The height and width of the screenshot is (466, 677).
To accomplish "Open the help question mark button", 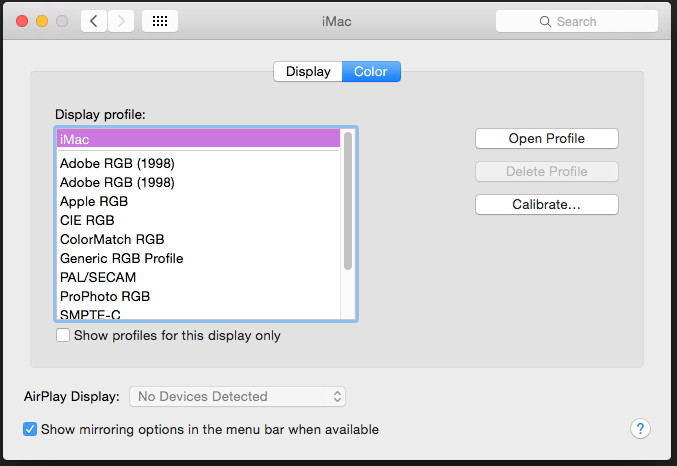I will [x=641, y=428].
